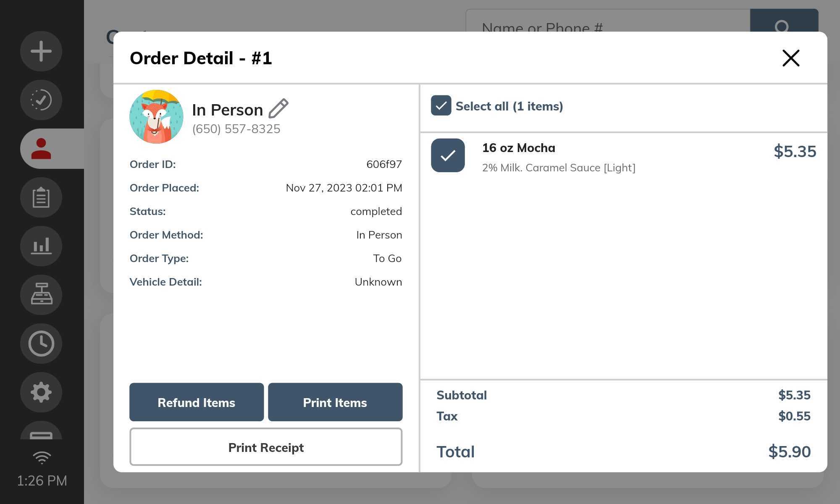Click the Wi-Fi status icon
Image resolution: width=840 pixels, height=504 pixels.
pyautogui.click(x=42, y=457)
